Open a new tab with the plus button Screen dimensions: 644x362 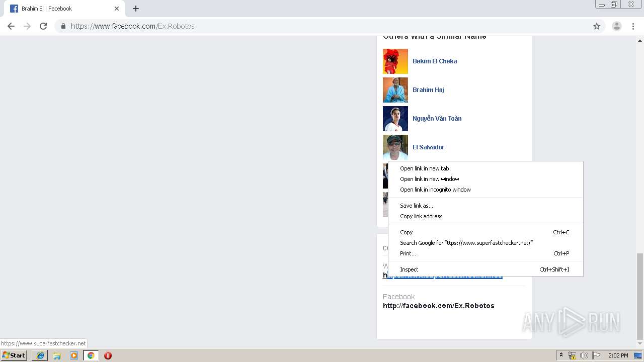coord(136,9)
